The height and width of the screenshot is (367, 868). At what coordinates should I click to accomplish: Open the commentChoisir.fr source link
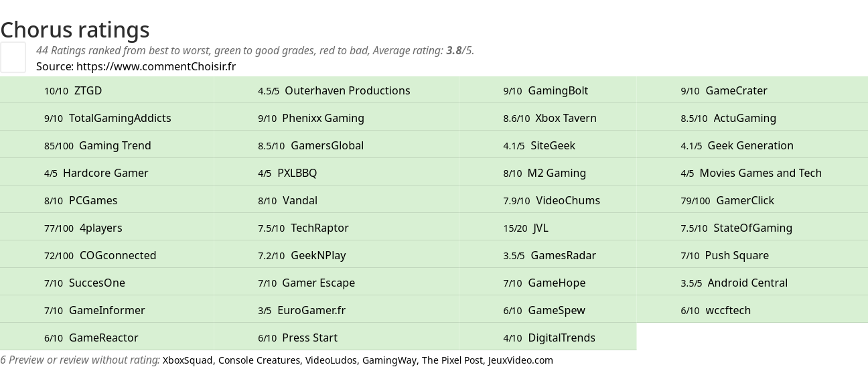pos(155,66)
